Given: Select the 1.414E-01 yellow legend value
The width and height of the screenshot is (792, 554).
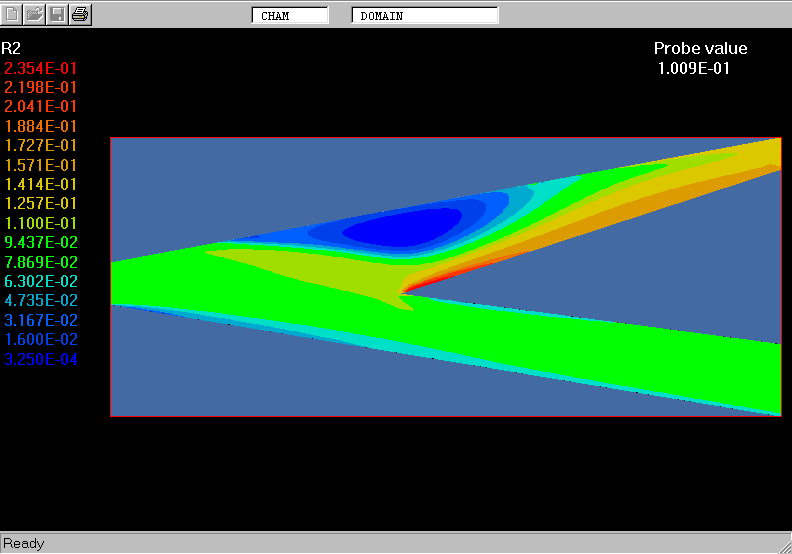Looking at the screenshot, I should click(x=41, y=184).
